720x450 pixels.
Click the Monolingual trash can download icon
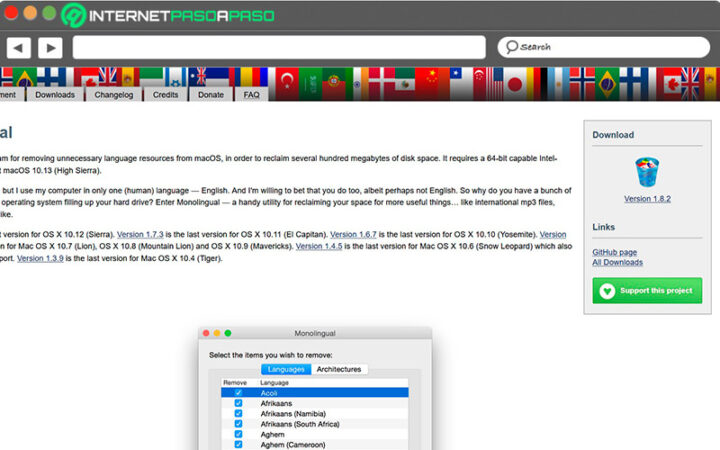647,172
